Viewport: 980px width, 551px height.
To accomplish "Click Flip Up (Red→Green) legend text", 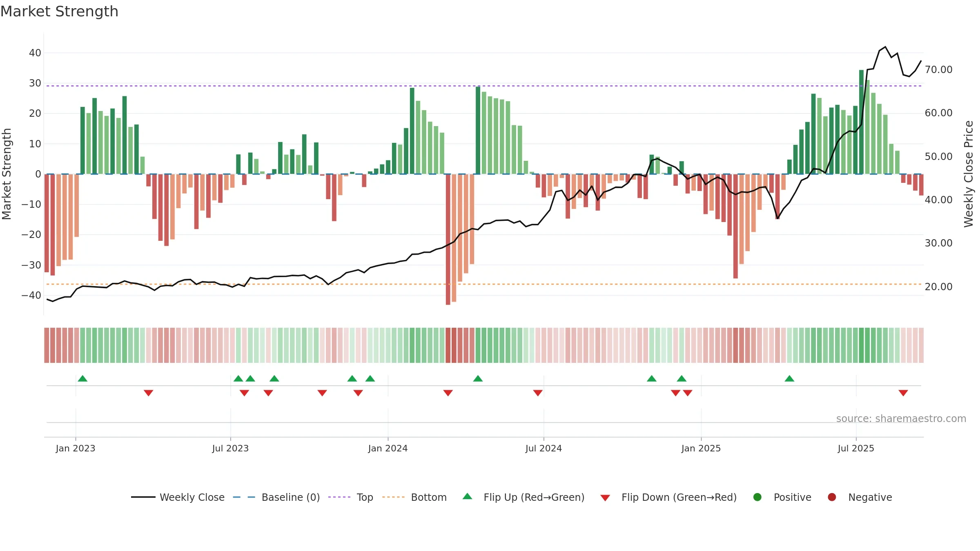I will (x=534, y=497).
